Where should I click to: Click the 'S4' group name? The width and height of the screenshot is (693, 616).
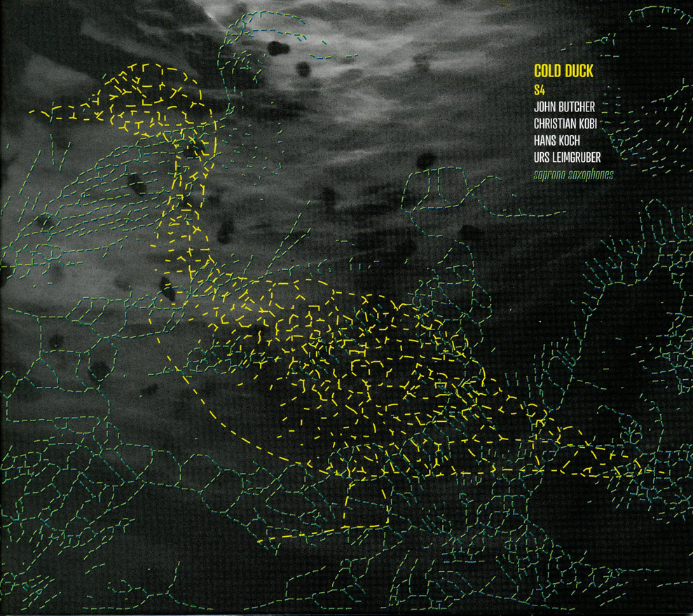click(538, 92)
